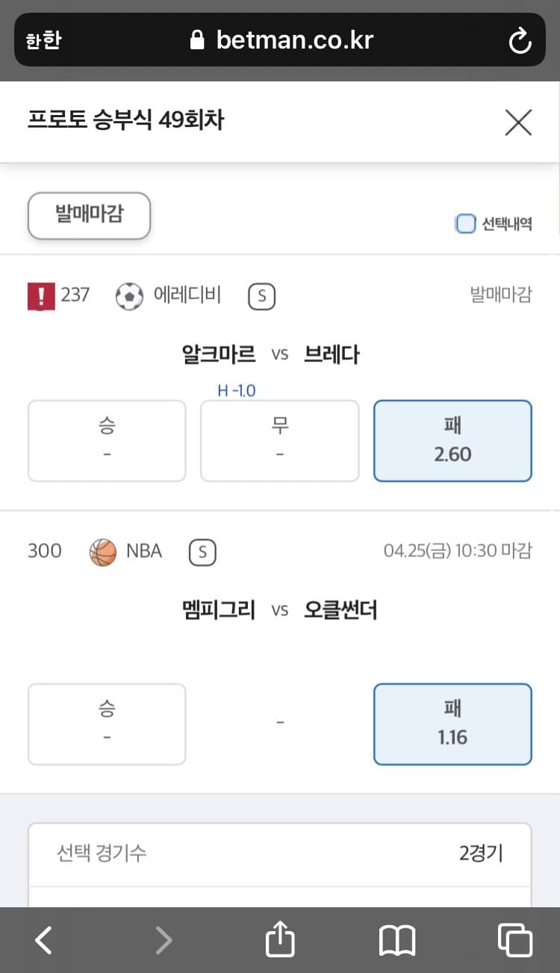Go back to previous page

point(44,940)
